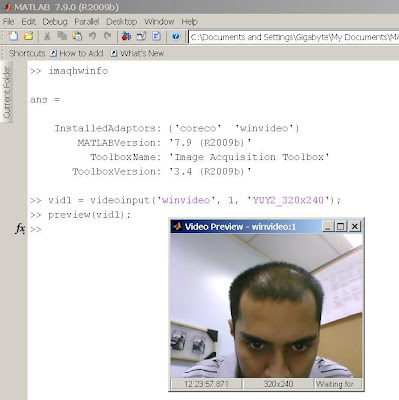399x400 pixels.
Task: Open the GUIDE icon in the toolbar
Action: click(141, 36)
